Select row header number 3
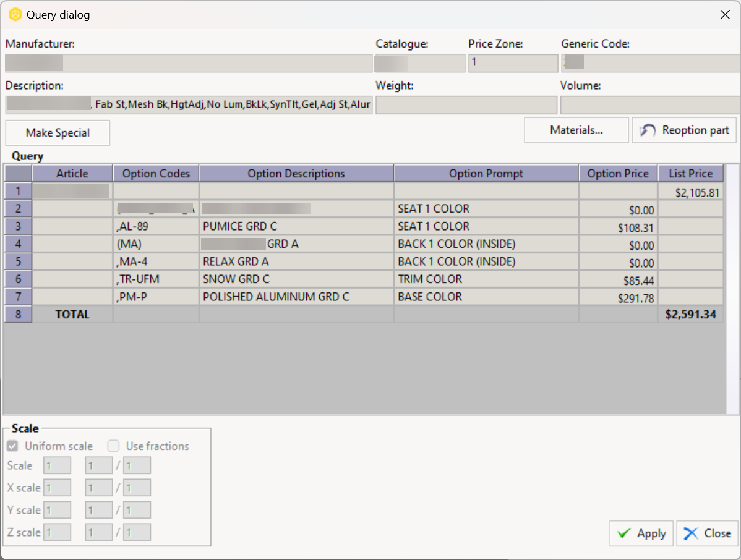Screen dimensions: 741x560 [18, 226]
